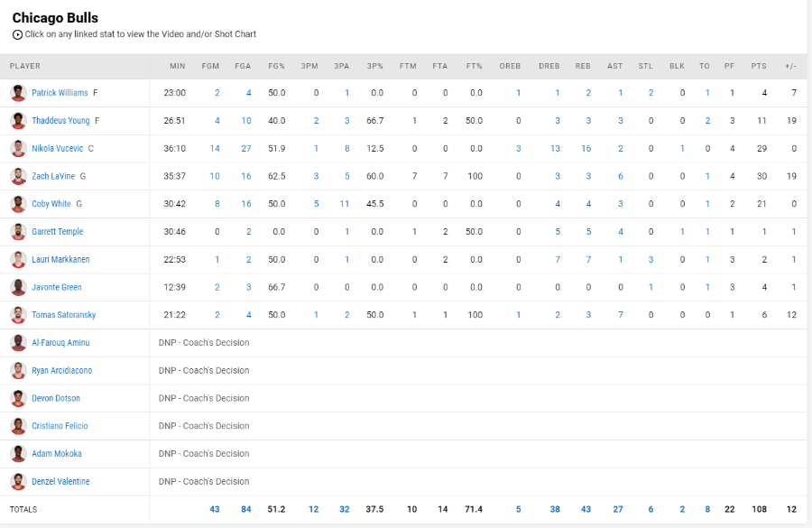Click Thaddeus Young's player headshot

[x=18, y=121]
